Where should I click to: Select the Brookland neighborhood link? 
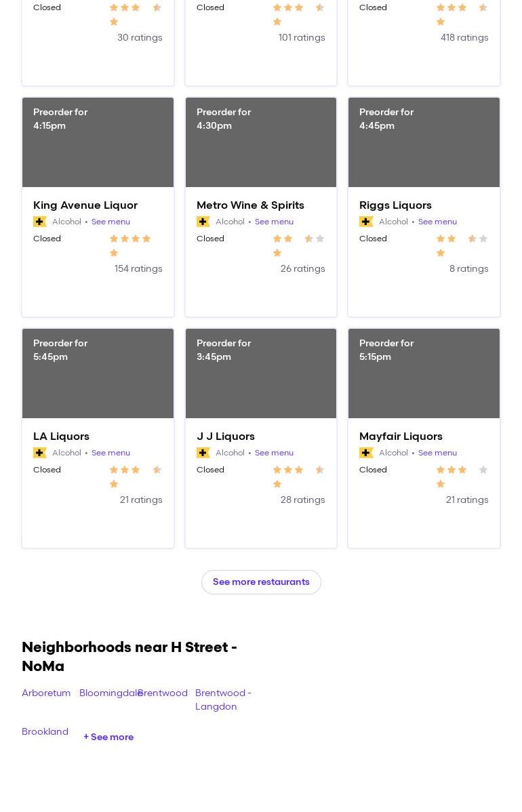click(x=45, y=731)
